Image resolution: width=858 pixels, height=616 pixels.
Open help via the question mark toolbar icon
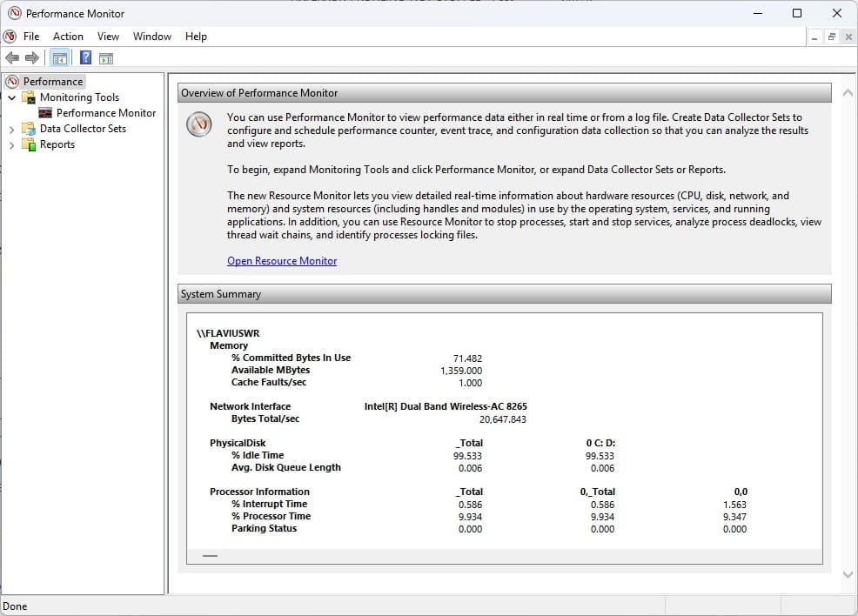pyautogui.click(x=84, y=57)
